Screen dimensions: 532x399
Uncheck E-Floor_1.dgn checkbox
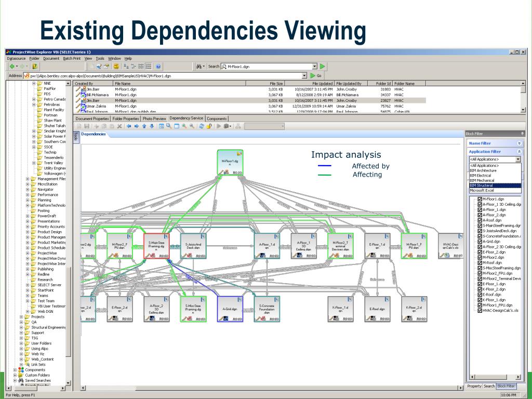(x=480, y=284)
